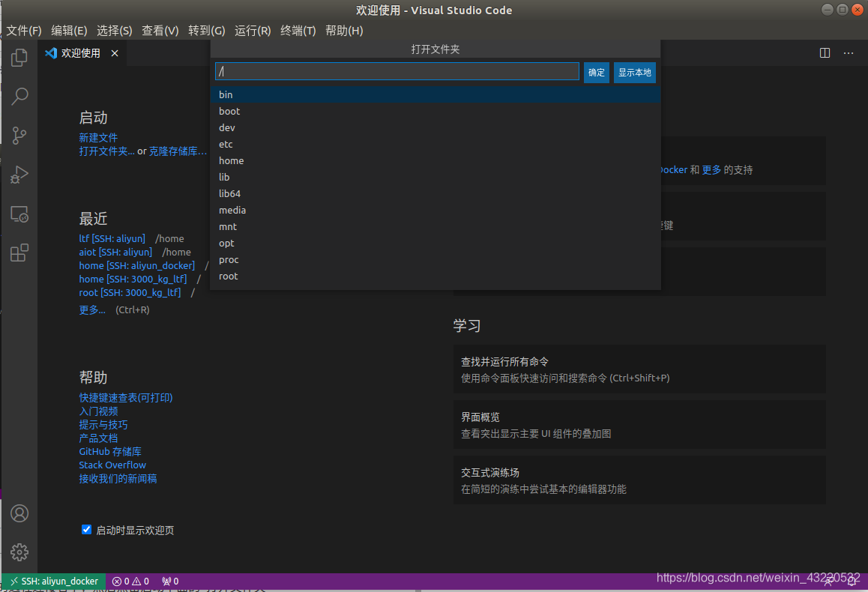Open the 查看(V) menu
Screen dimensions: 868x592
coord(160,31)
